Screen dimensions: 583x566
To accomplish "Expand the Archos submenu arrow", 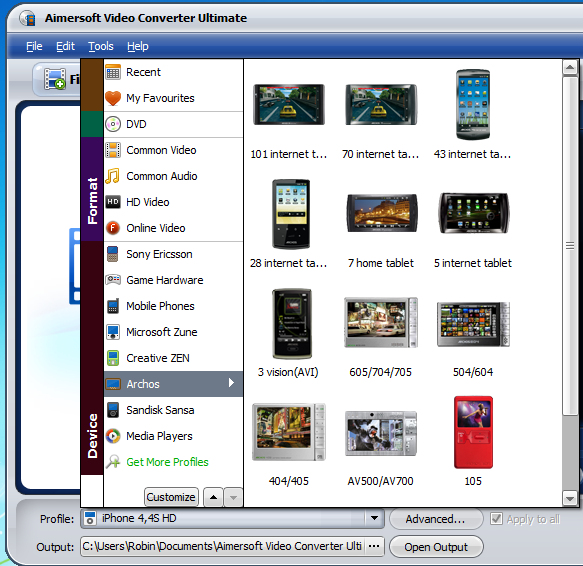I will point(231,383).
